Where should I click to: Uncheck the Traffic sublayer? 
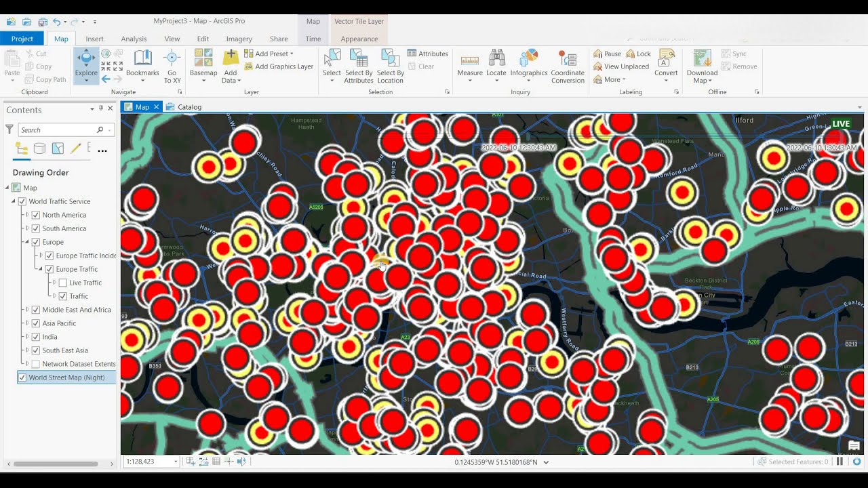coord(63,296)
